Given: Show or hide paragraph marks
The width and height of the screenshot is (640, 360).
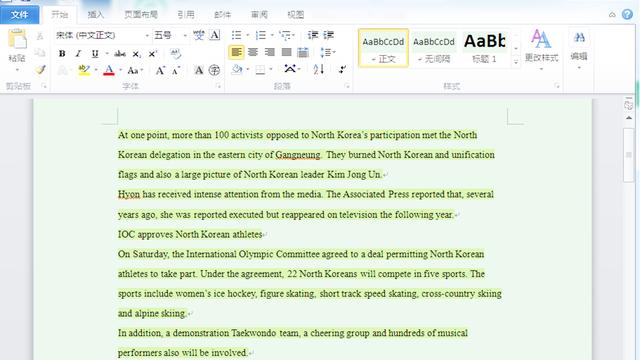Looking at the screenshot, I should point(342,69).
